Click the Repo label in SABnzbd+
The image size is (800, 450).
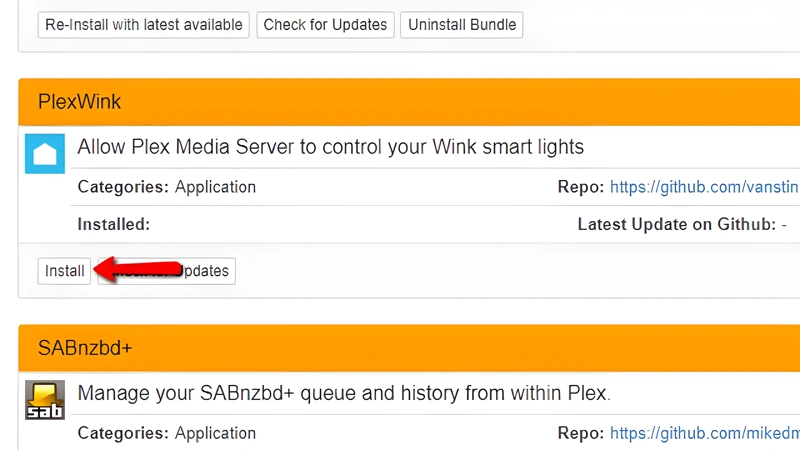pyautogui.click(x=581, y=433)
